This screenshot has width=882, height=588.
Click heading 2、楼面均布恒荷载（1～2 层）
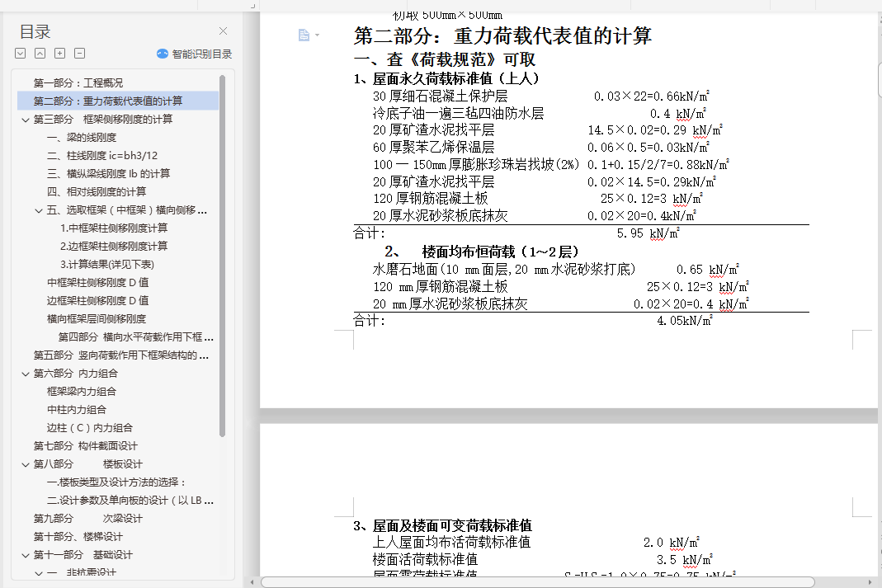482,252
